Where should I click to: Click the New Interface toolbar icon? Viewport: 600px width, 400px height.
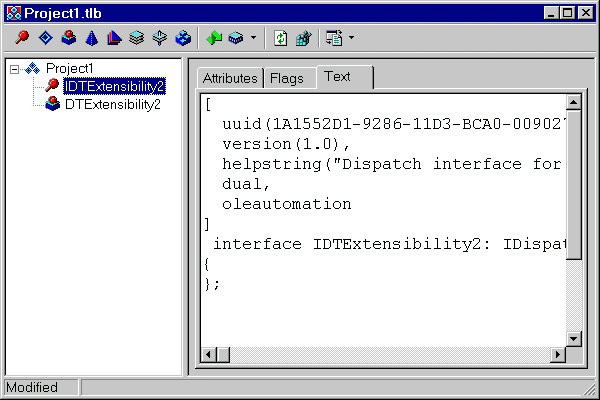[22, 39]
